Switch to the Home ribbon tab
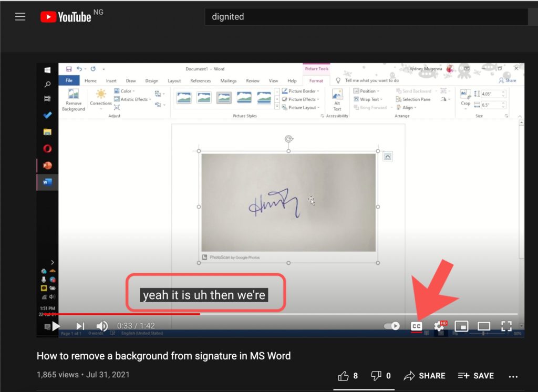538x392 pixels. tap(90, 81)
